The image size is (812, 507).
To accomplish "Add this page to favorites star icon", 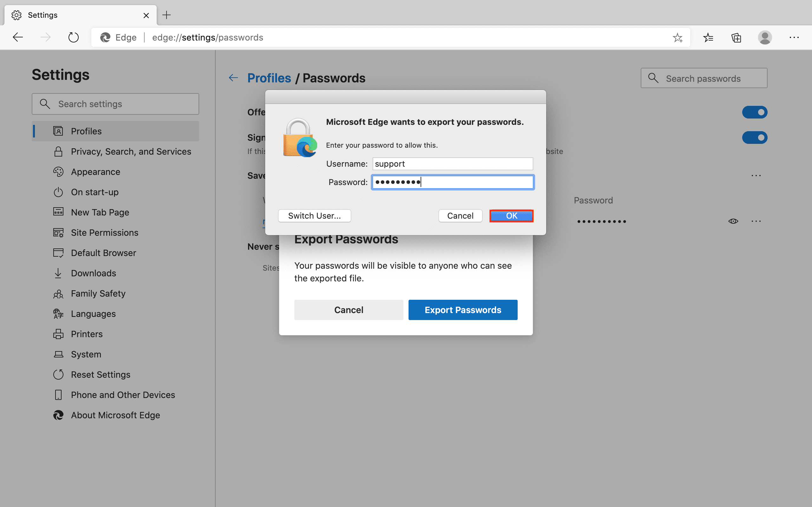I will pos(678,38).
